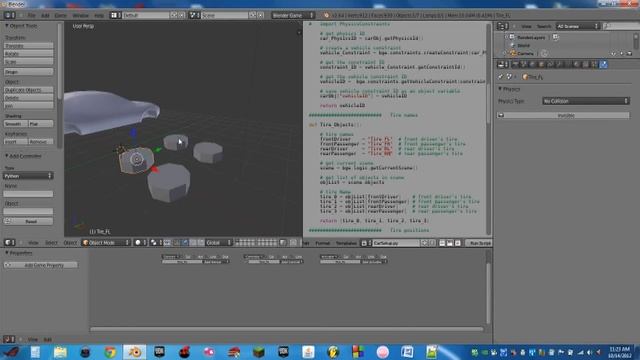Click the Translate button in Object Tools
The height and width of the screenshot is (360, 640).
click(29, 46)
